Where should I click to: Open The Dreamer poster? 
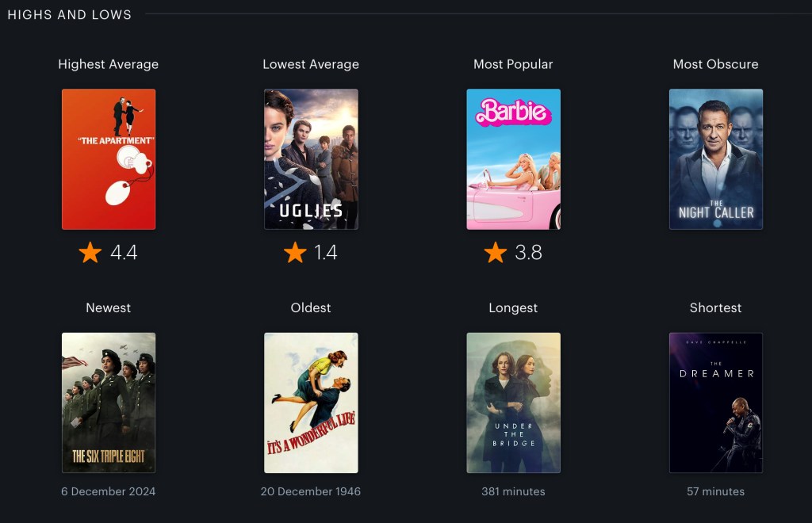pyautogui.click(x=716, y=403)
